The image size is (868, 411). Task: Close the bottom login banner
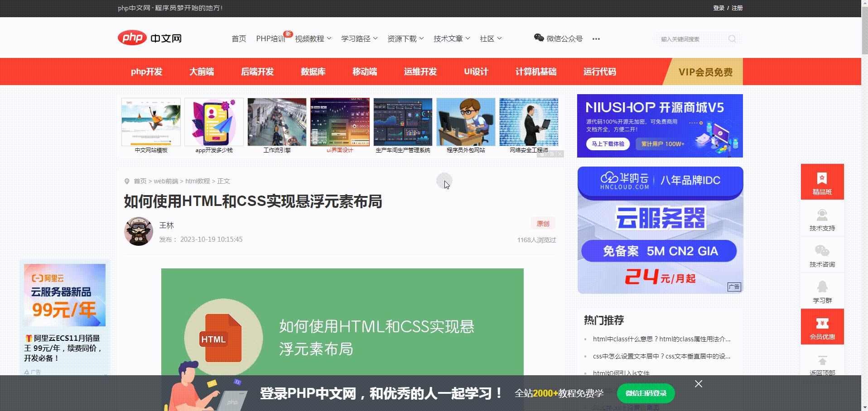[x=699, y=384]
